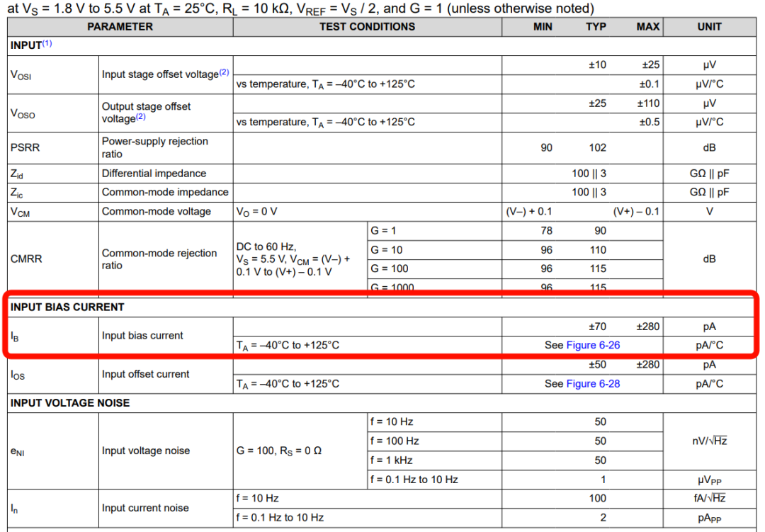The width and height of the screenshot is (765, 532).
Task: Click the UNIT column header
Action: [709, 27]
